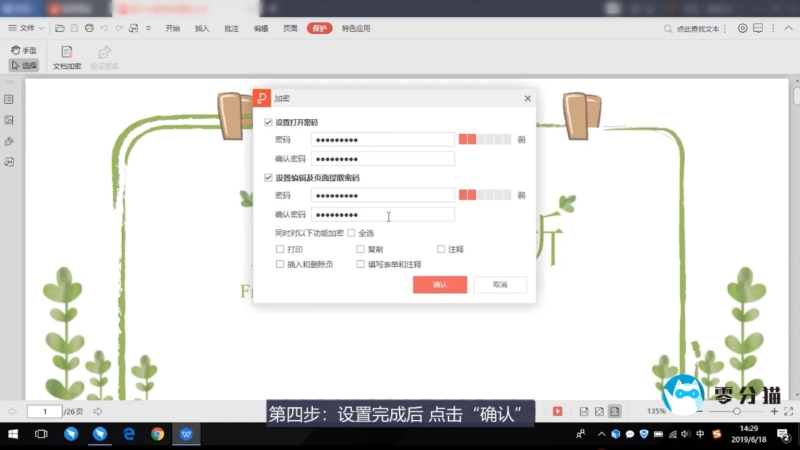Switch to the 插入 tab

202,28
